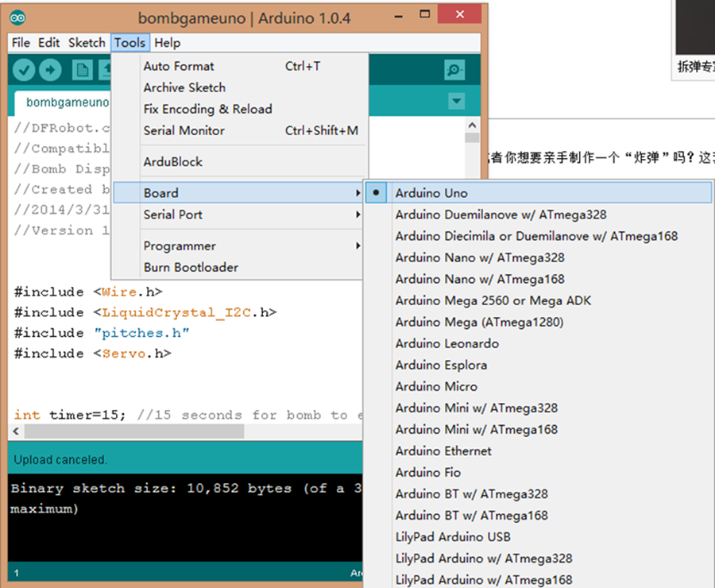Screen dimensions: 715x588
Task: Click the editor vertical scrollbar up arrow
Action: (x=472, y=125)
